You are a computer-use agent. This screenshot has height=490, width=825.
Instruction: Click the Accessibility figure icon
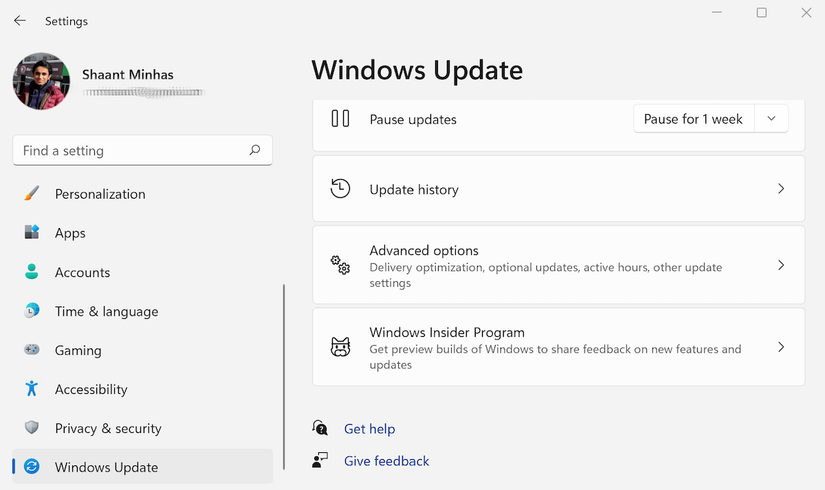pos(32,388)
